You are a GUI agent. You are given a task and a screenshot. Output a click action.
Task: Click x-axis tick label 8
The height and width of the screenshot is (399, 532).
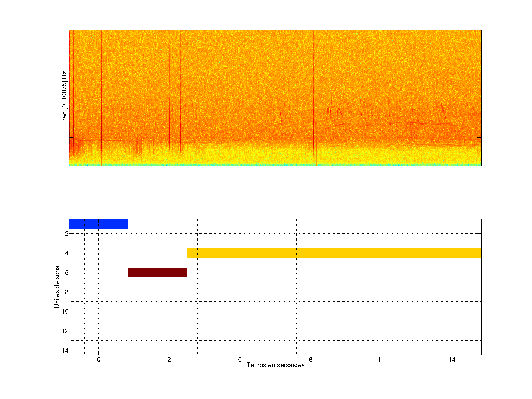click(311, 359)
